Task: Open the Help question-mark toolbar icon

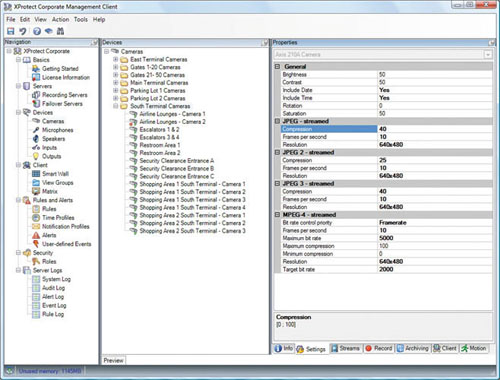Action: 37,31
